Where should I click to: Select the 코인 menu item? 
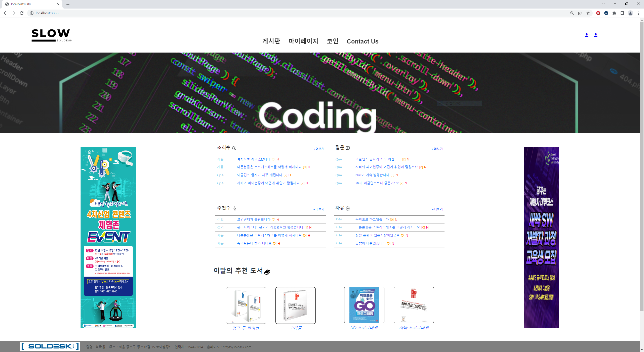(x=333, y=41)
